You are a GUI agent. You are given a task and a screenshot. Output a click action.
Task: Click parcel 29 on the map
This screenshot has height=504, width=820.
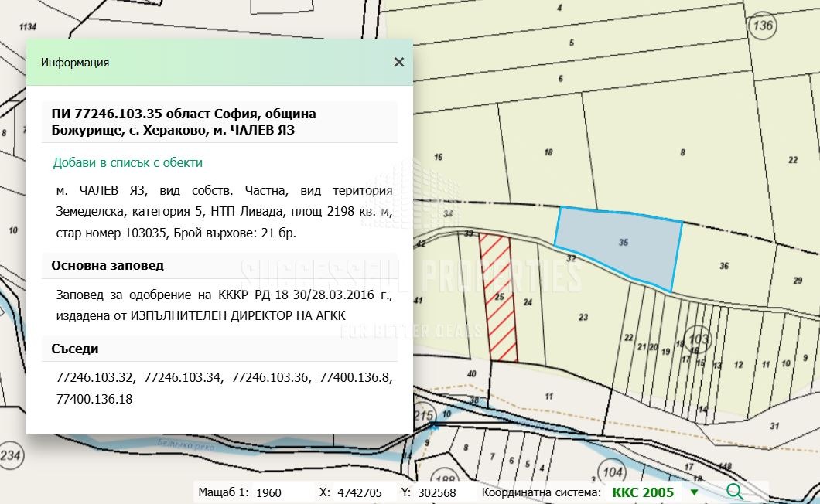(x=797, y=280)
